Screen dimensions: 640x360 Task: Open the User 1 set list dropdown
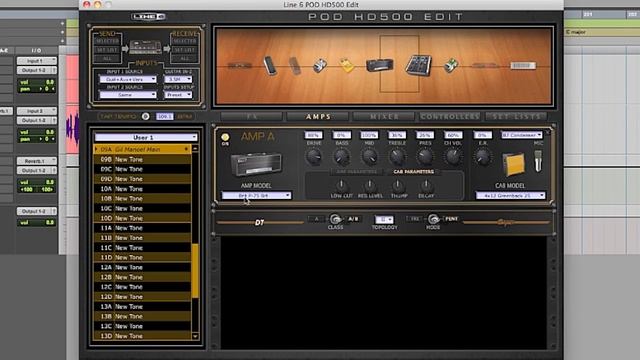tap(146, 138)
